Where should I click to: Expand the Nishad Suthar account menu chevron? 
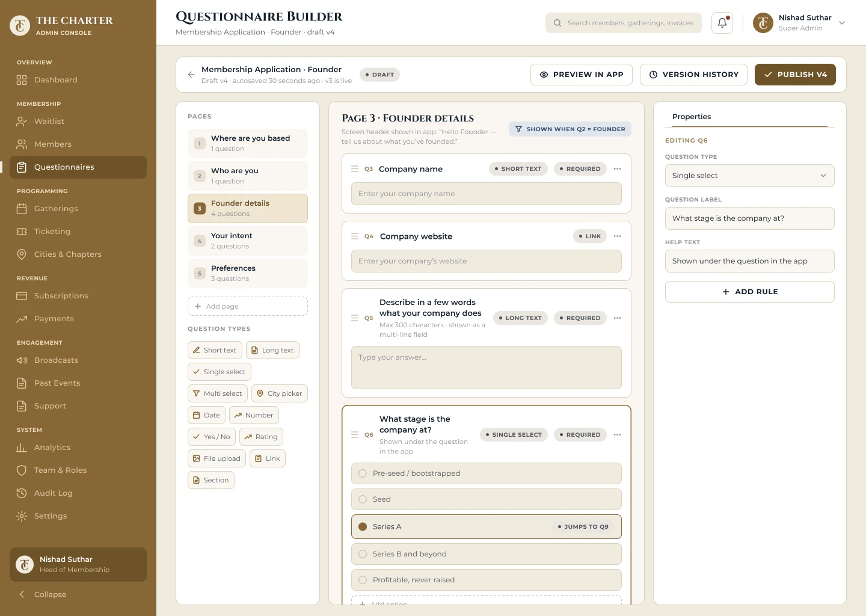[x=842, y=23]
